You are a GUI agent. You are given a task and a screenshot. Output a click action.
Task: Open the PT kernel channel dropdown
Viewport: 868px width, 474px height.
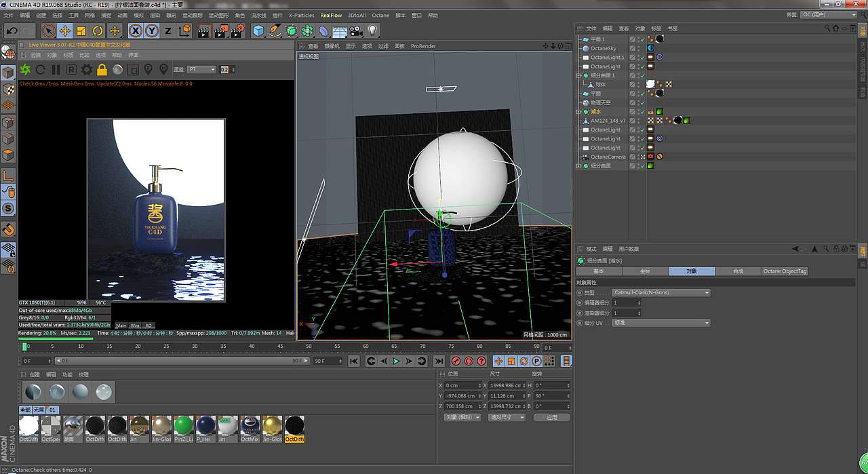(202, 69)
